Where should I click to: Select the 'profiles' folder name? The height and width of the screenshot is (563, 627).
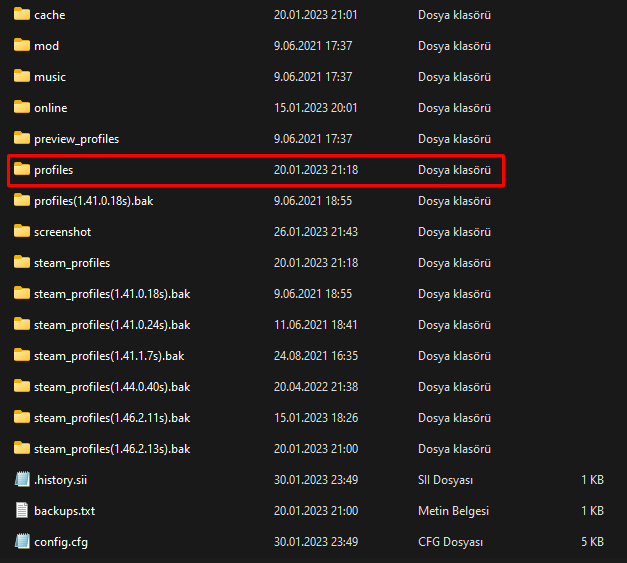54,170
